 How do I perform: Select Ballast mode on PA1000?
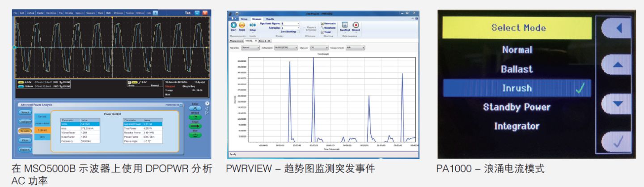(x=517, y=69)
